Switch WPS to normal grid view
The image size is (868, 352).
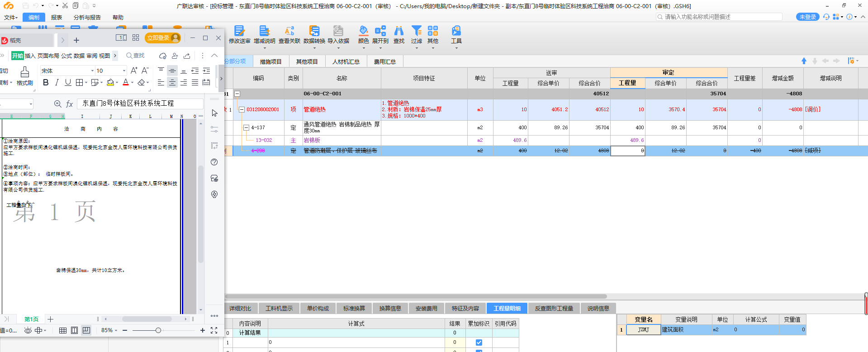63,330
